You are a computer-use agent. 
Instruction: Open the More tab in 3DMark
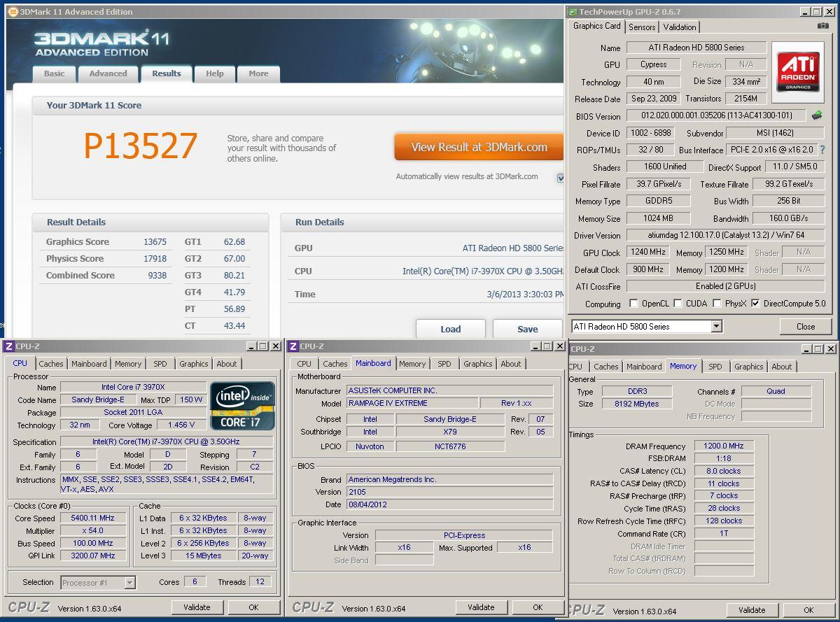(x=258, y=73)
